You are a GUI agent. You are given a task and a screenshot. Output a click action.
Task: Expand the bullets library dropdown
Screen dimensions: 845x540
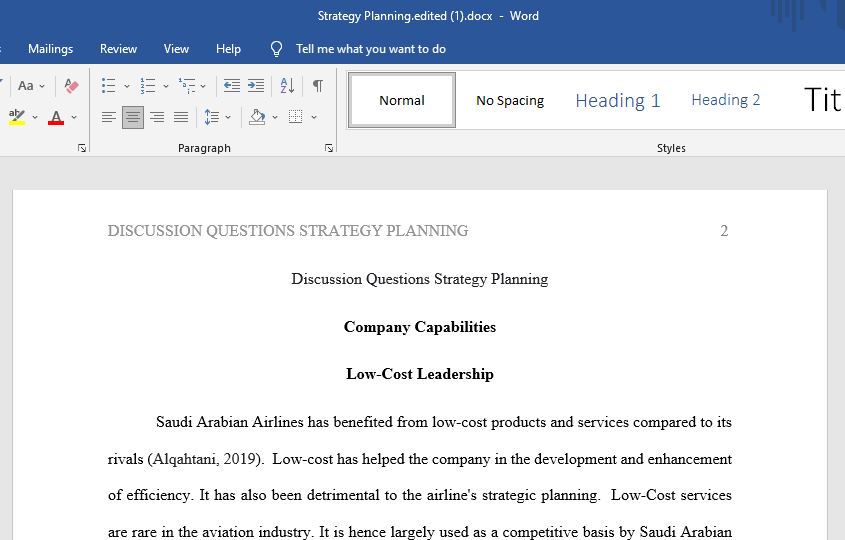click(127, 86)
